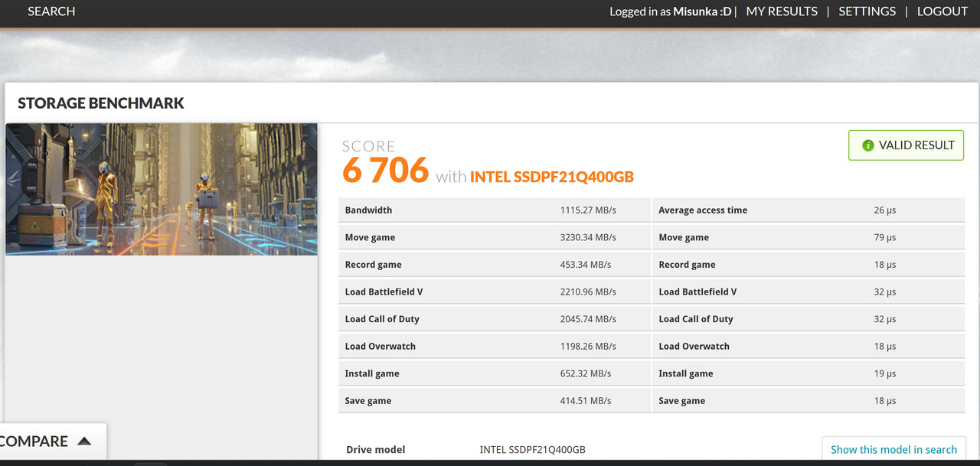
Task: Click drive model value INTEL SSDPF21Q400GB
Action: 533,450
